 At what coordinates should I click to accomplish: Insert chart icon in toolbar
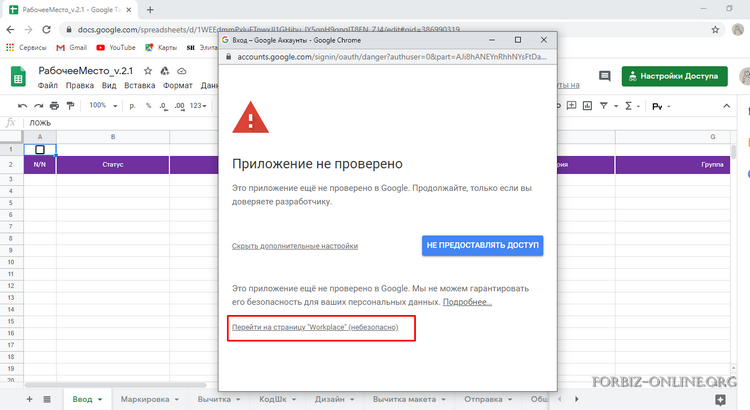587,106
